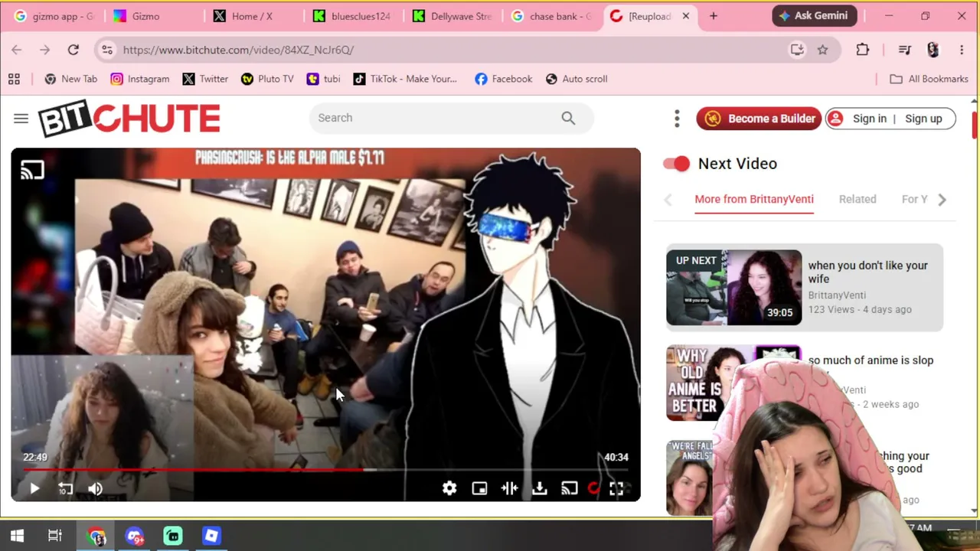The height and width of the screenshot is (551, 980).
Task: Enable picture-in-picture mode in player
Action: pyautogui.click(x=479, y=489)
